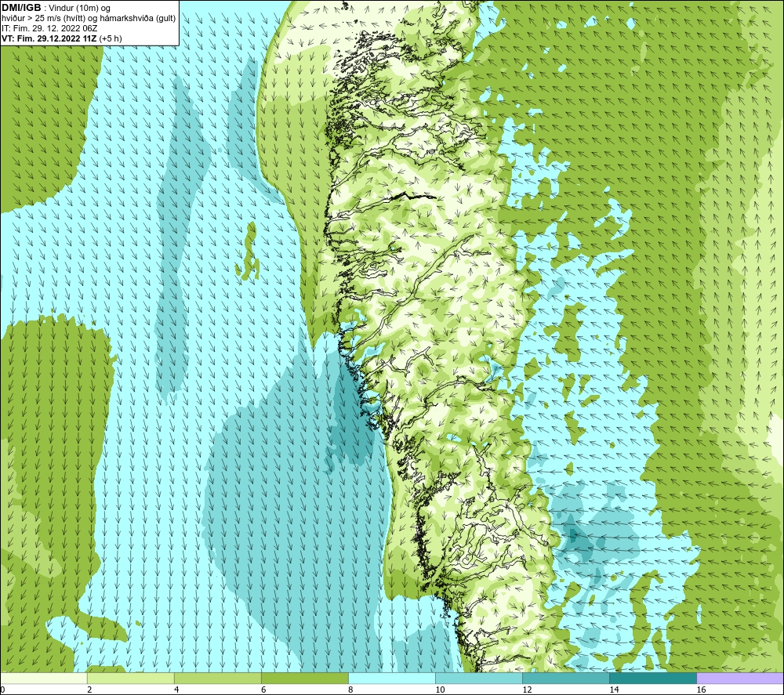Click the legend scale label 14
This screenshot has width=784, height=695.
pos(614,690)
